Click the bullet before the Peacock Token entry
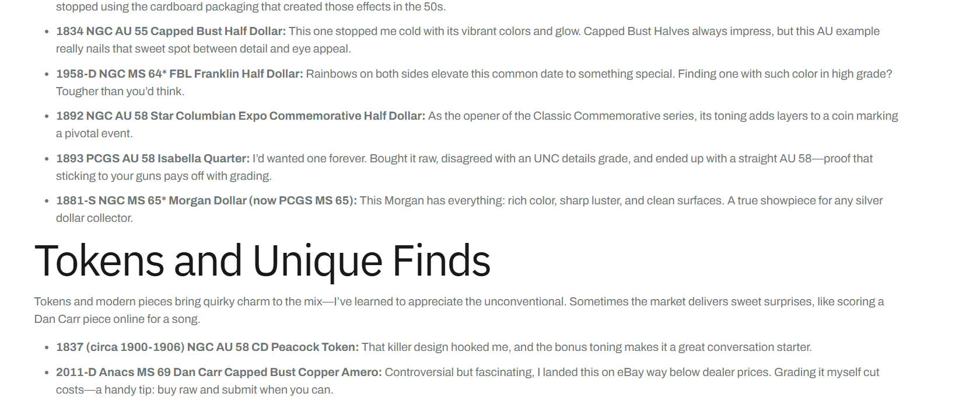 click(47, 347)
